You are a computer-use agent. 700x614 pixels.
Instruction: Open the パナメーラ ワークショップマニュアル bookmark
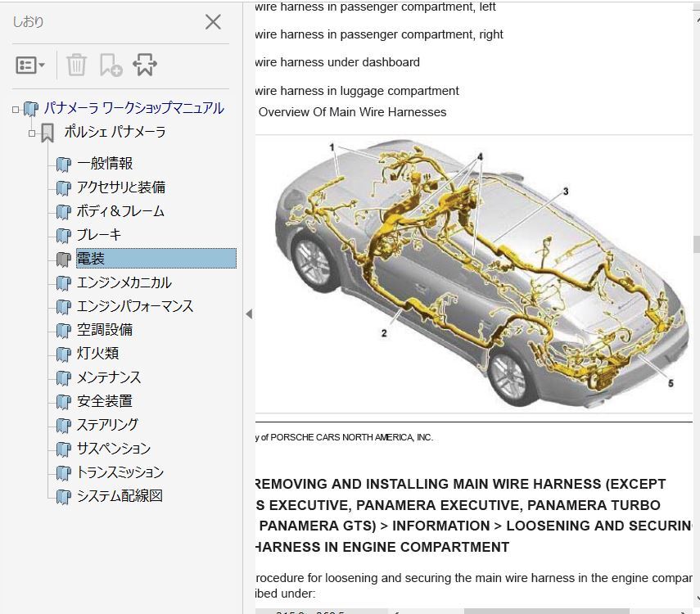134,108
